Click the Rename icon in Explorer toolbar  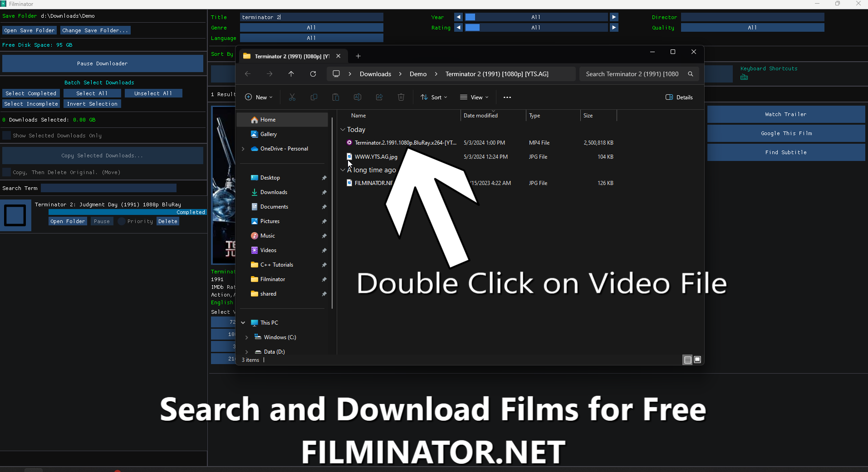point(358,97)
